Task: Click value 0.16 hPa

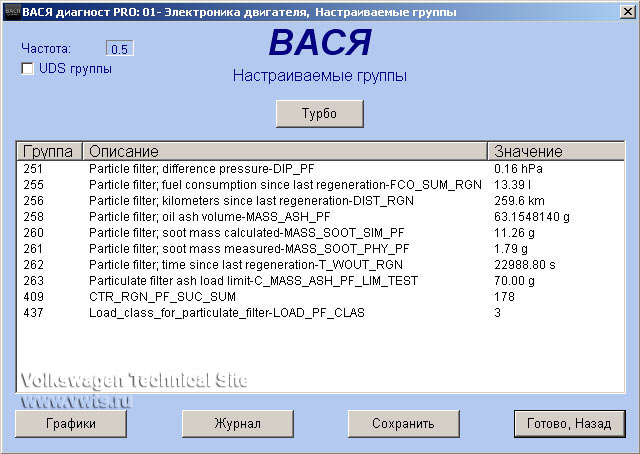Action: coord(518,169)
